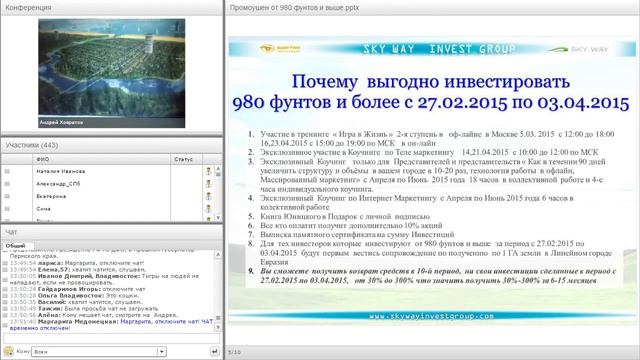Select participant name Екатерина

(x=51, y=196)
